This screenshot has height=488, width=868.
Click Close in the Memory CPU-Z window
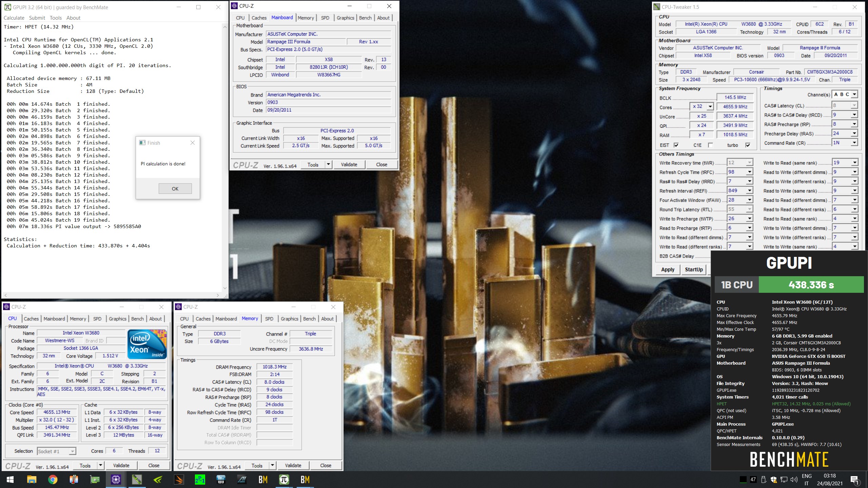[x=325, y=465]
